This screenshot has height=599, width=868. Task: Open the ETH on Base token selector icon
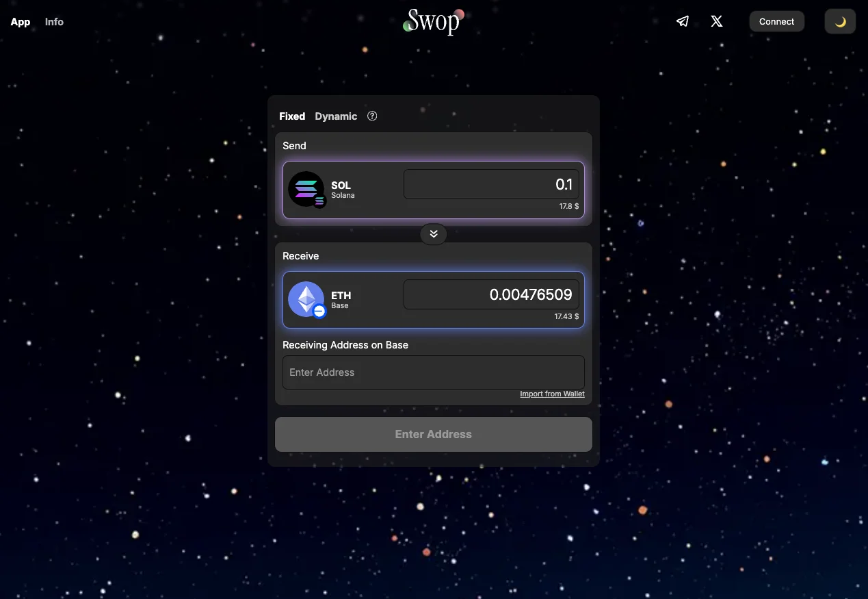tap(306, 300)
